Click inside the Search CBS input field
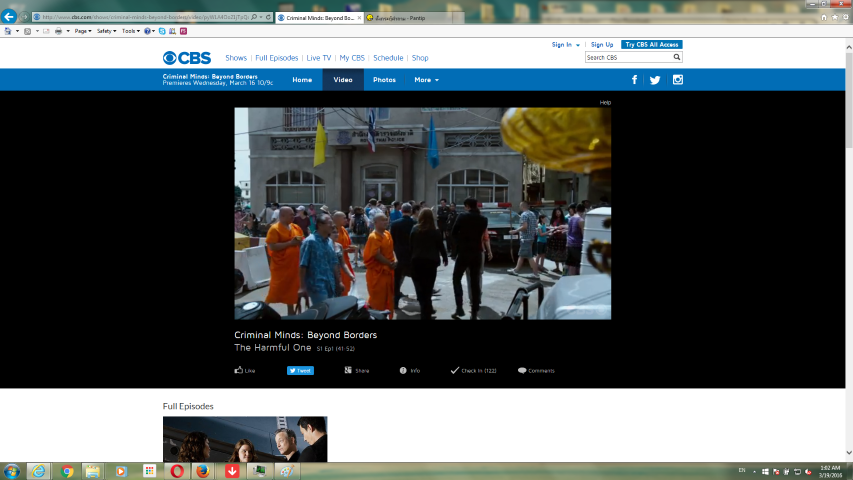 coord(628,57)
